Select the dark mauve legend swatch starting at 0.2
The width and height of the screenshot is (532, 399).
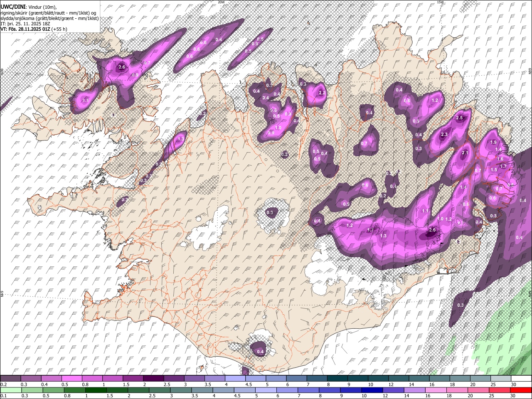pos(10,379)
